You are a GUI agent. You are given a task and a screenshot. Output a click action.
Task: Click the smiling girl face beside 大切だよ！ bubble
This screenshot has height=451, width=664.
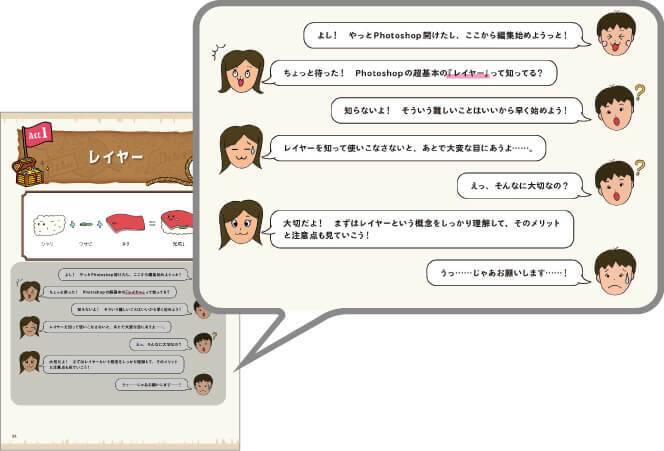point(240,224)
